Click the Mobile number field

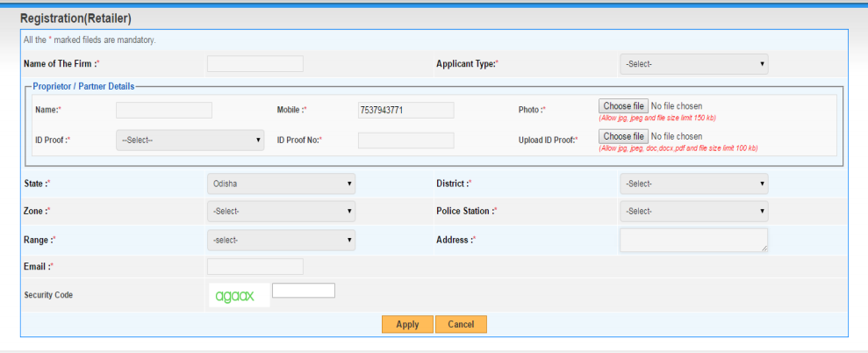coord(405,110)
